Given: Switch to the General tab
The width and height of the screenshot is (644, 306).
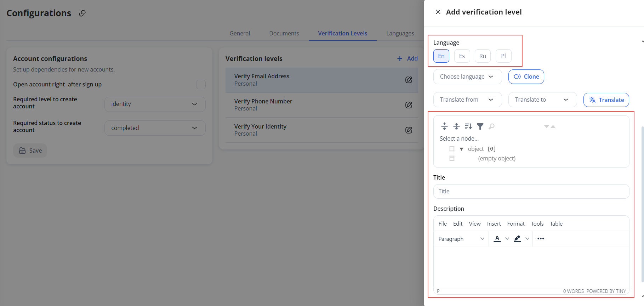Looking at the screenshot, I should pyautogui.click(x=240, y=33).
